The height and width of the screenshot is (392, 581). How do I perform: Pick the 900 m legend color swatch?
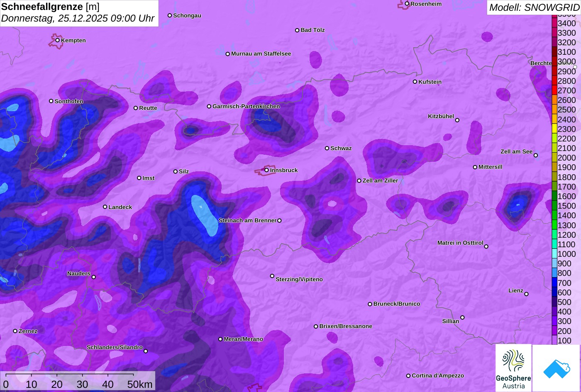(554, 263)
